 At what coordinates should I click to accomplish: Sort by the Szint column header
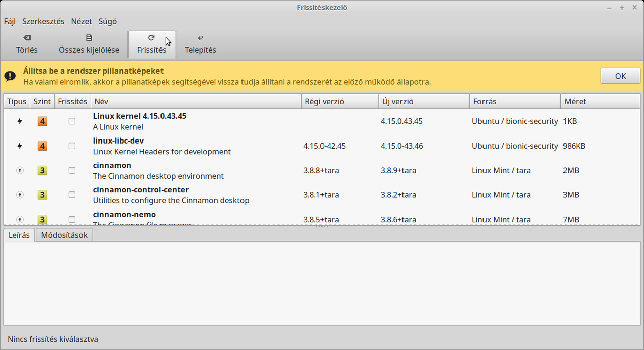pos(42,101)
